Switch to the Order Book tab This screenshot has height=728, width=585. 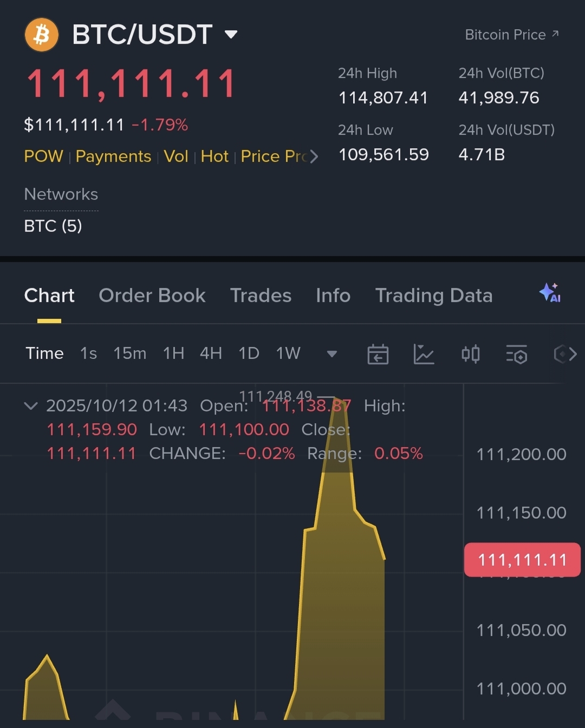click(x=152, y=296)
